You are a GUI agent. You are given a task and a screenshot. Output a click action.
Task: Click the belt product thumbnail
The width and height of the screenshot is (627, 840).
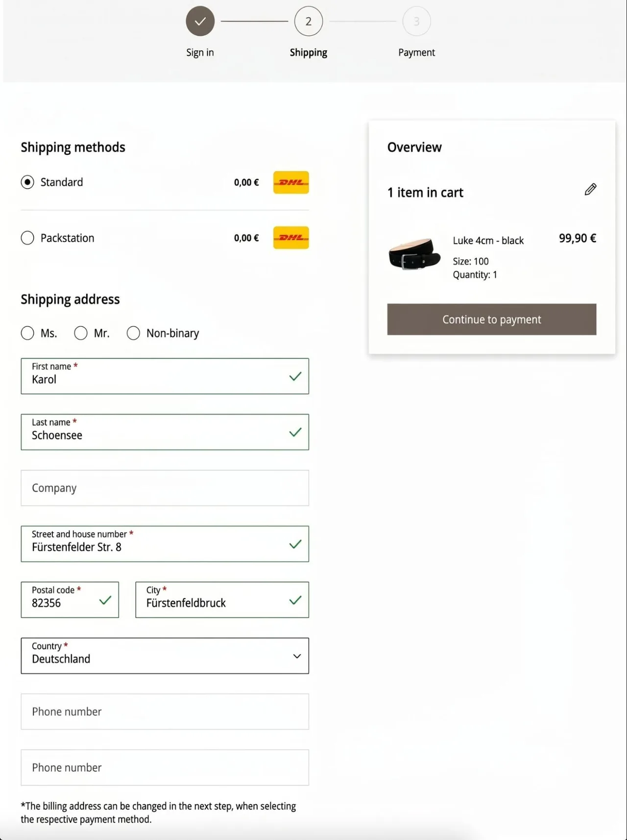pos(414,254)
